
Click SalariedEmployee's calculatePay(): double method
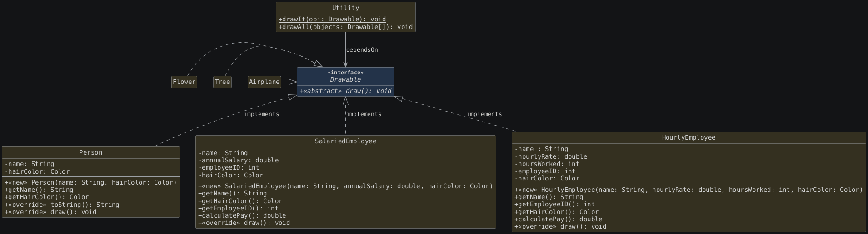242,215
